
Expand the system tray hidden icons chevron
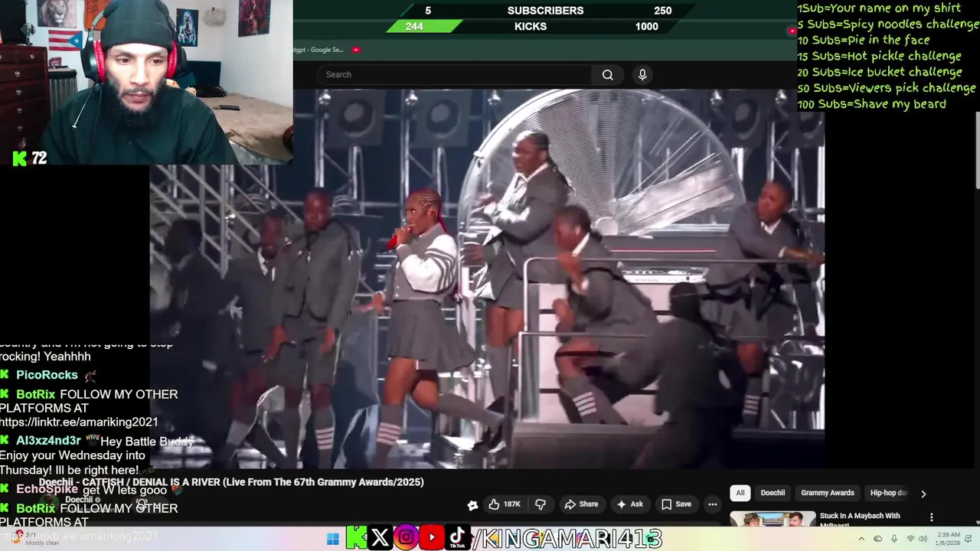861,539
